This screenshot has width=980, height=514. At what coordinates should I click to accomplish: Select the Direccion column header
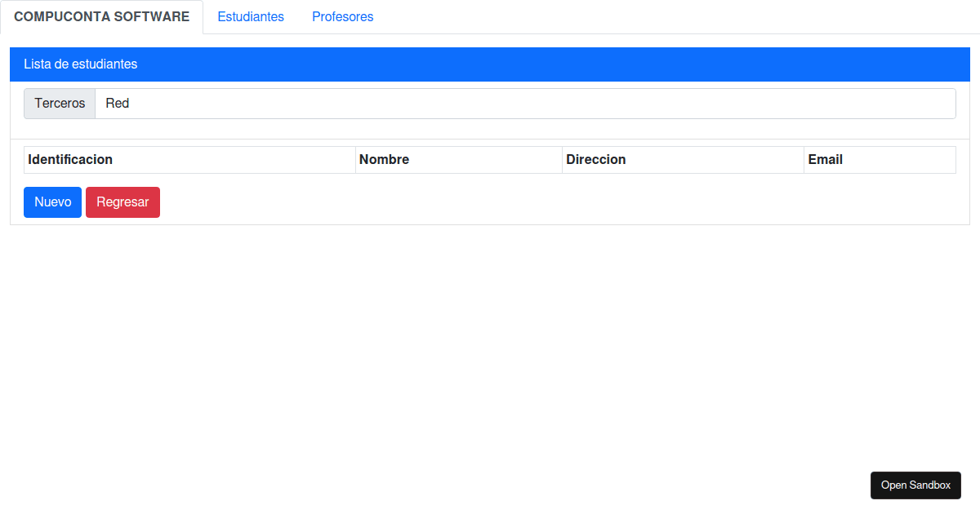pyautogui.click(x=596, y=159)
